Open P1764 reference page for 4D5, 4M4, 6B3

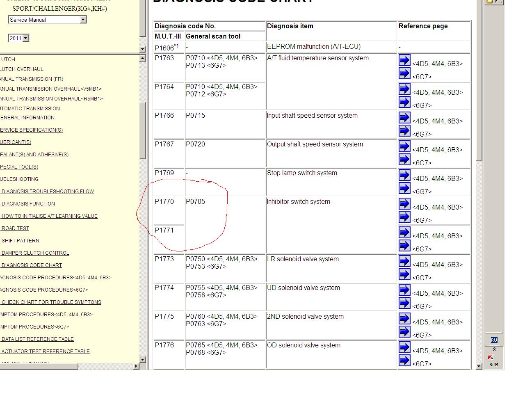click(x=404, y=89)
